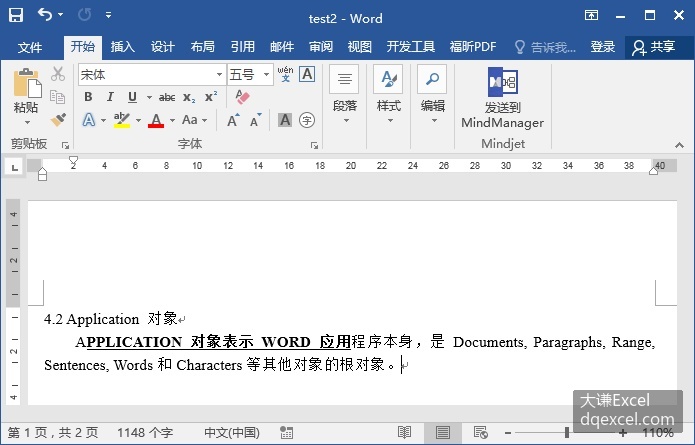Toggle superscript formatting

211,97
